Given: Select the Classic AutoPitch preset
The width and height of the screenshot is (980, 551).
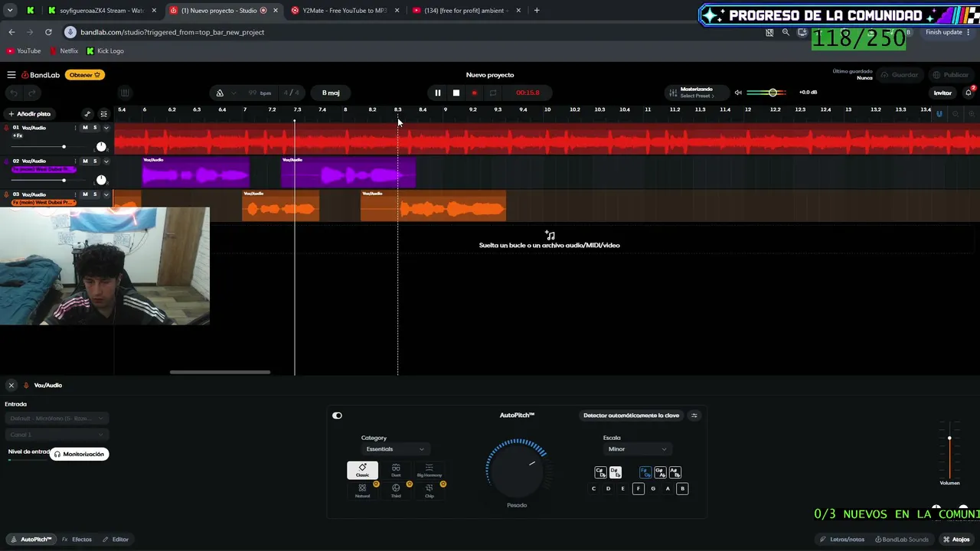Looking at the screenshot, I should click(362, 470).
